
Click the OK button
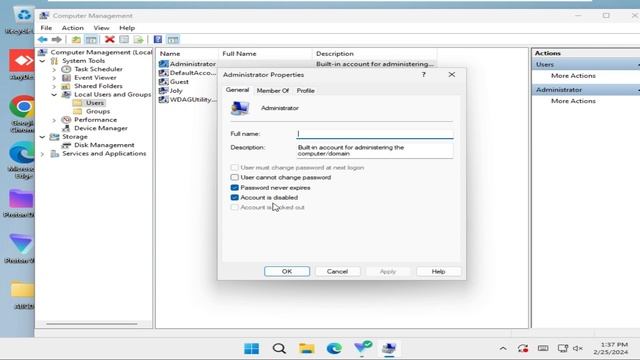[x=287, y=271]
